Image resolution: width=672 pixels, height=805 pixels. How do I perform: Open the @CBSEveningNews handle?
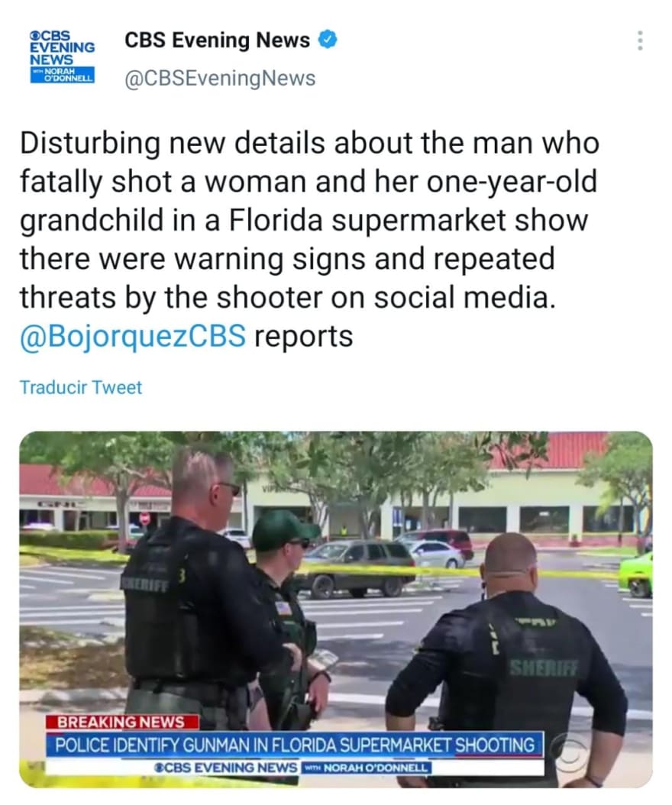click(x=220, y=79)
